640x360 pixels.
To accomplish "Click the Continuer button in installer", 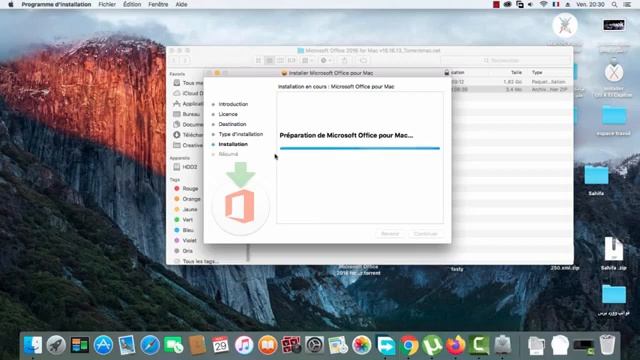I will click(425, 234).
